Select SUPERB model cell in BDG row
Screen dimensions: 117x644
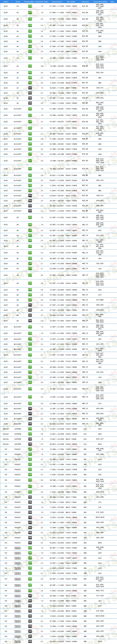[18, 444]
